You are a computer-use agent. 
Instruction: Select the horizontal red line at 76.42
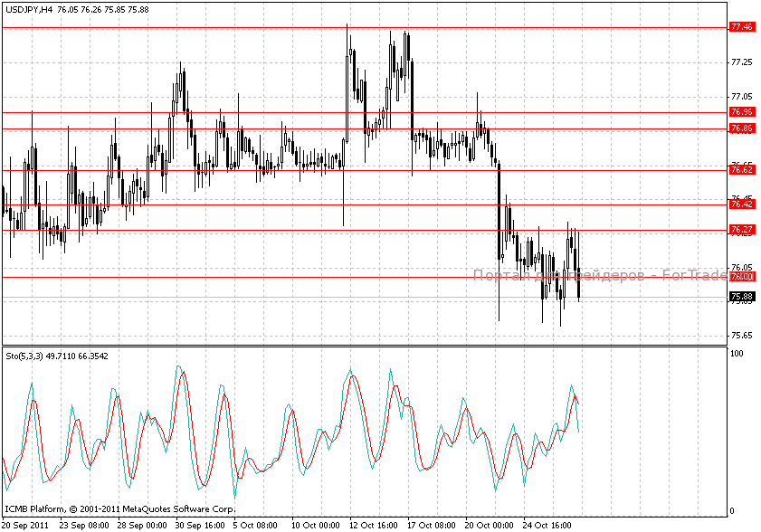(365, 204)
